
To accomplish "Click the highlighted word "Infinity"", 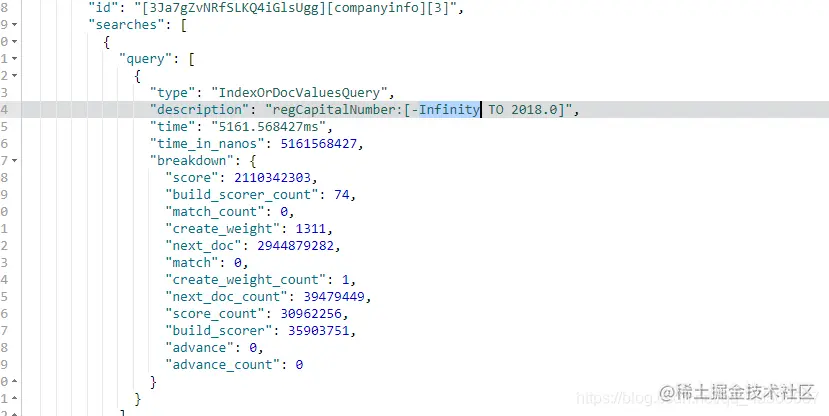I will (449, 109).
